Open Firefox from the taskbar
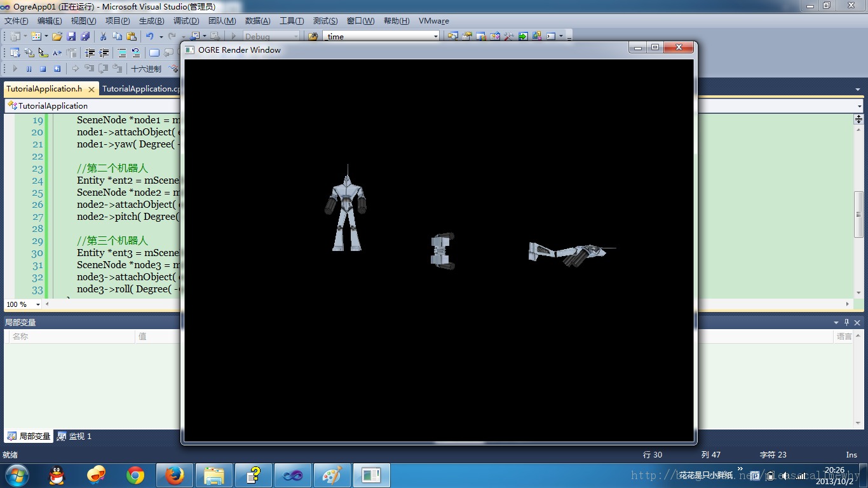The width and height of the screenshot is (868, 488). [174, 475]
